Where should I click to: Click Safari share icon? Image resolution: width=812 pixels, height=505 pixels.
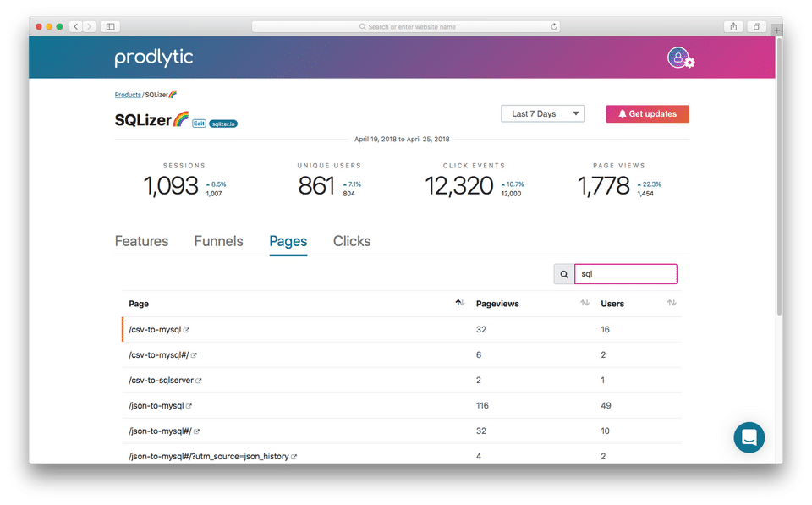(x=734, y=27)
